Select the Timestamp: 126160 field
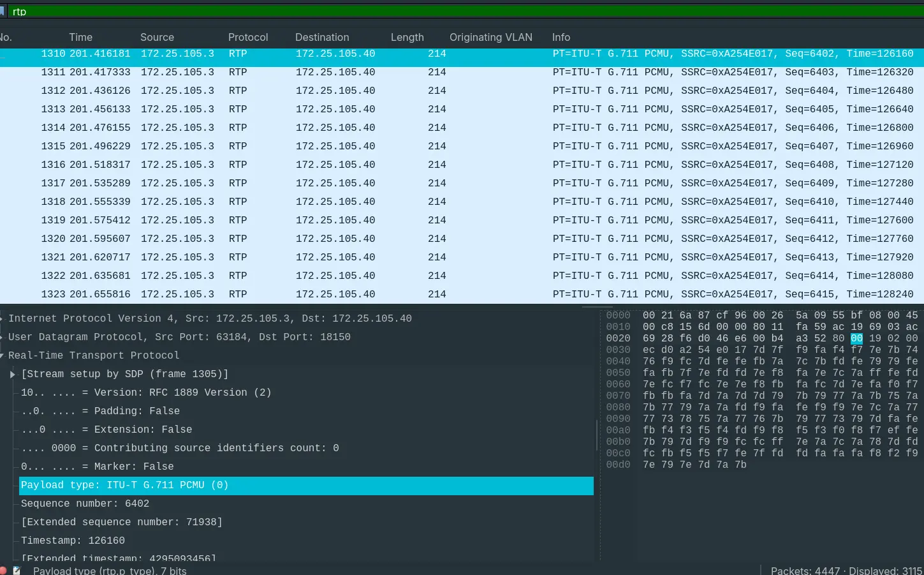This screenshot has height=575, width=924. (73, 541)
